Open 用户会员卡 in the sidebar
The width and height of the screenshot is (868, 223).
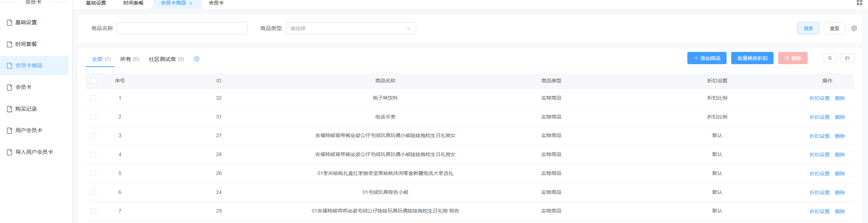tap(29, 130)
